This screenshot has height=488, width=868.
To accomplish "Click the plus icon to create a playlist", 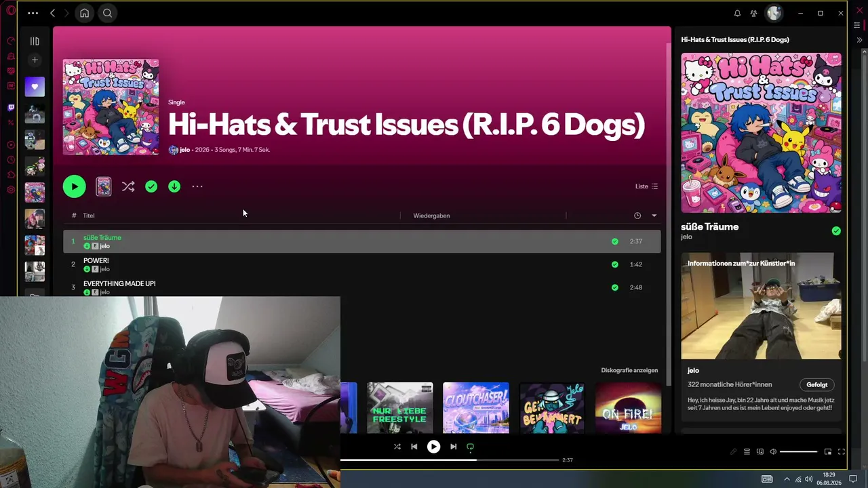I will 35,60.
